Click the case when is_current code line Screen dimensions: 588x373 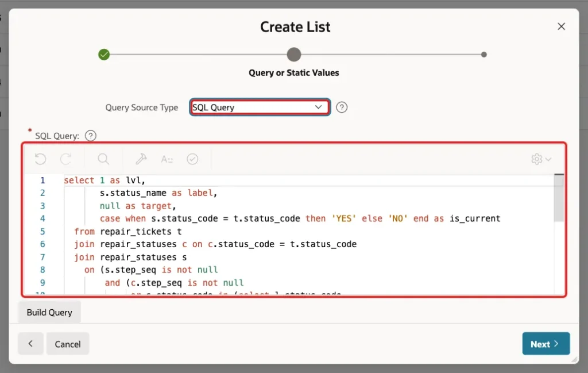tap(300, 218)
